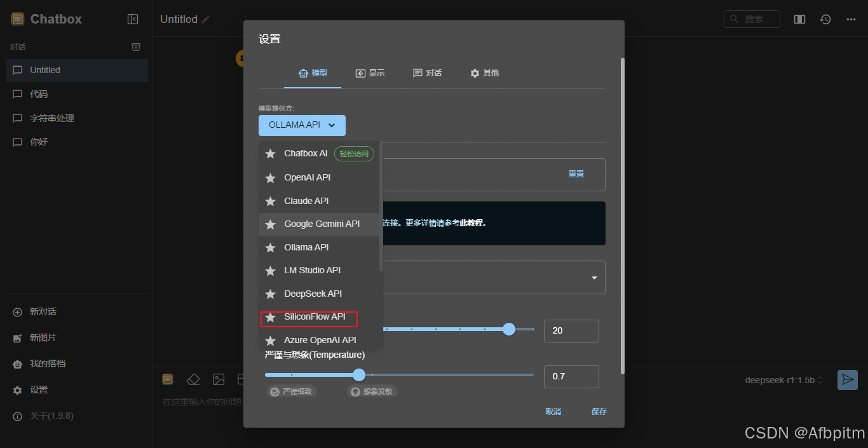Click the pencil edit icon beside Untitled title

click(x=205, y=20)
